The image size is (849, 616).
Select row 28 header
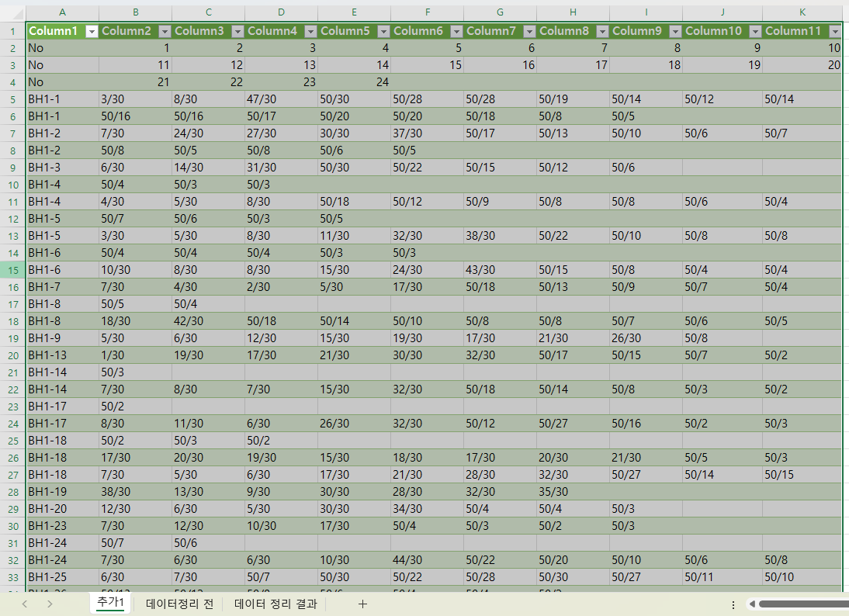[x=13, y=492]
